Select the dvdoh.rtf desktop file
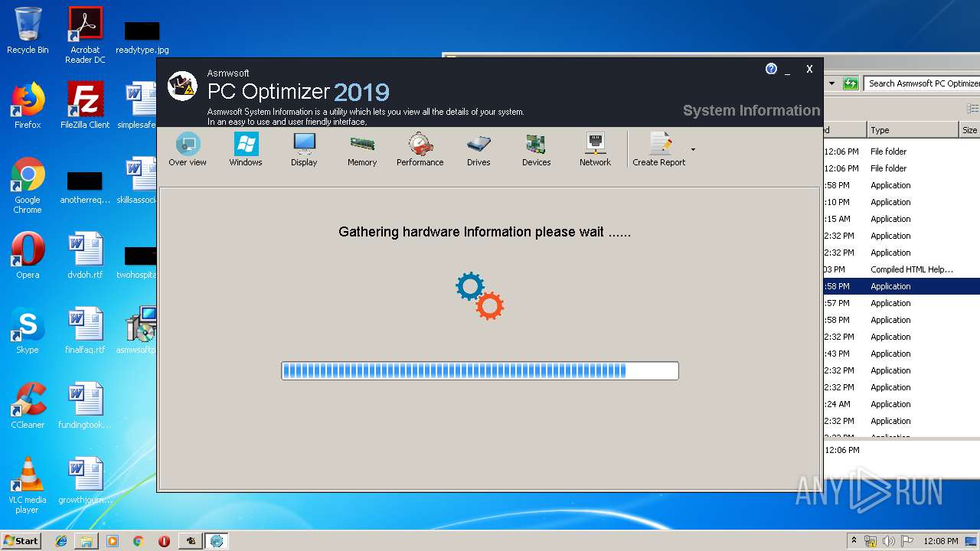Viewport: 980px width, 551px height. [85, 256]
